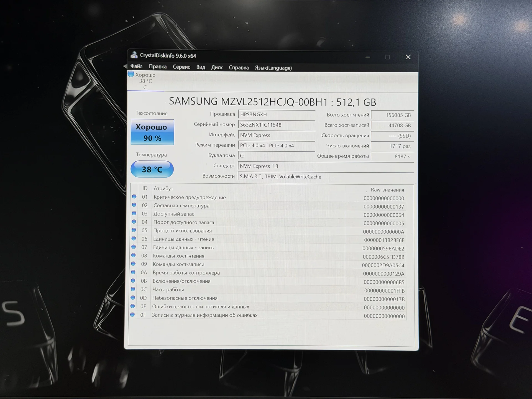
Task: Open the Файл menu
Action: coord(136,66)
